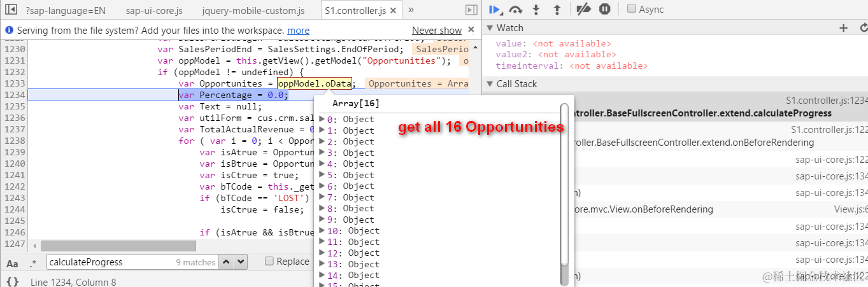Open the 'more' workspace link
This screenshot has width=868, height=287.
pos(298,31)
